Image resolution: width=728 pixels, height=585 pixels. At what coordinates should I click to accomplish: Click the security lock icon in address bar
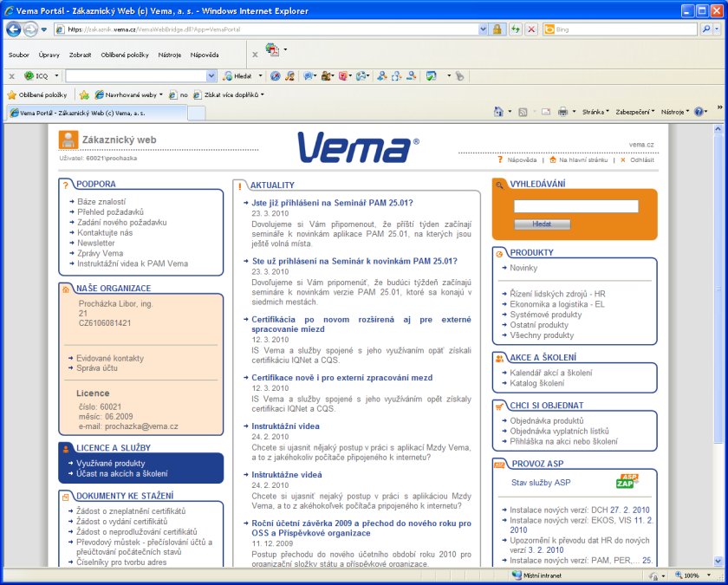click(x=497, y=29)
